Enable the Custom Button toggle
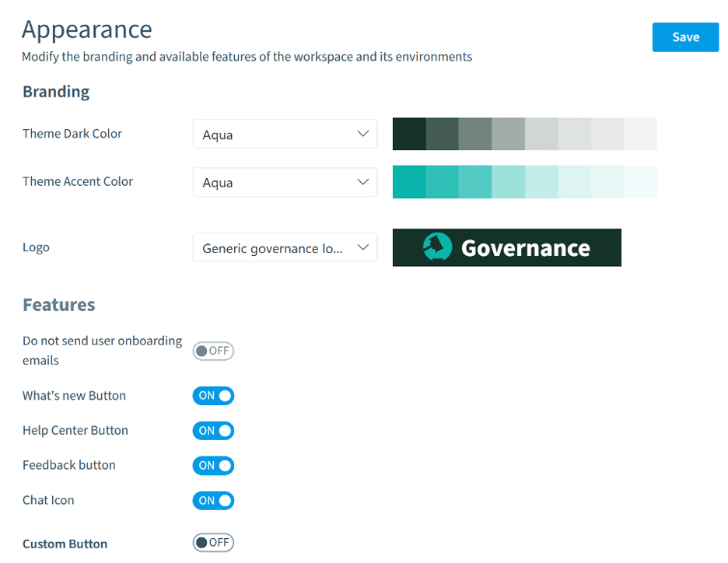The image size is (728, 563). pos(212,542)
